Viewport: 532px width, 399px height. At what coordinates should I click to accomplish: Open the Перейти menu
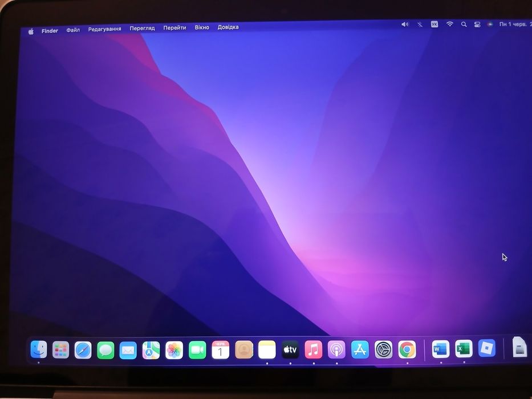tap(174, 28)
